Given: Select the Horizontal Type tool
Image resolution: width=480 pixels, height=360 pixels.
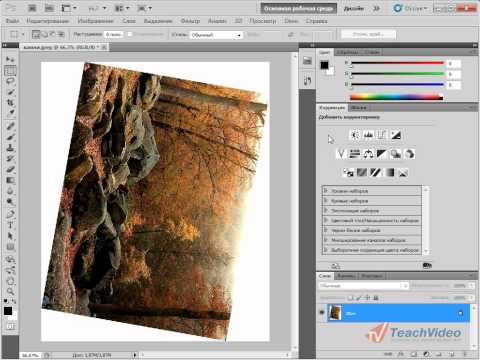Looking at the screenshot, I should pyautogui.click(x=10, y=225).
